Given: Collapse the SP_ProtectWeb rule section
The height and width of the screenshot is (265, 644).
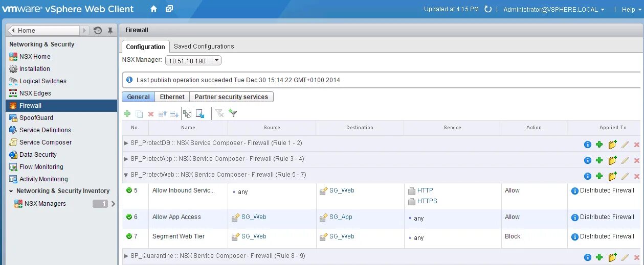Looking at the screenshot, I should click(126, 175).
